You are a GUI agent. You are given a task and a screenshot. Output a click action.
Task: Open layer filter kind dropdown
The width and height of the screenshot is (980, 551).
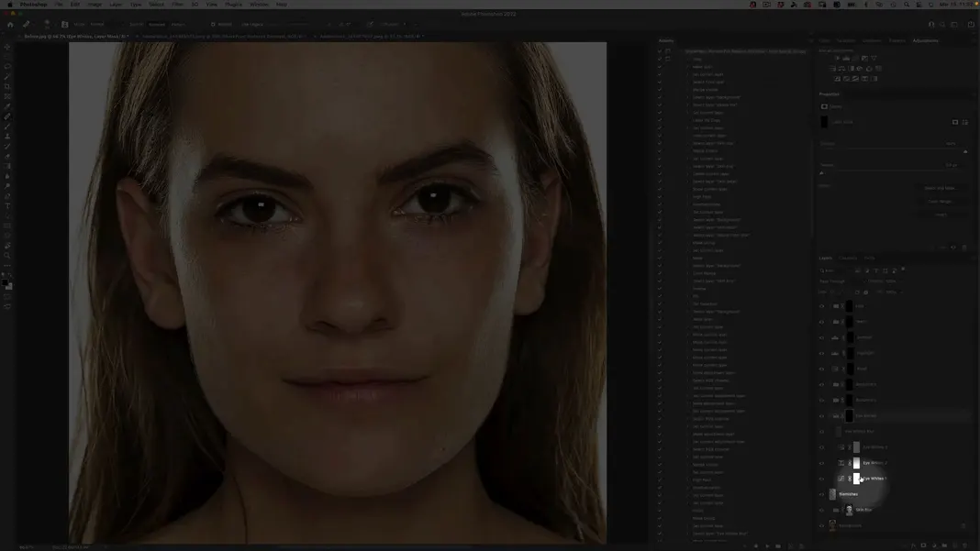click(834, 270)
